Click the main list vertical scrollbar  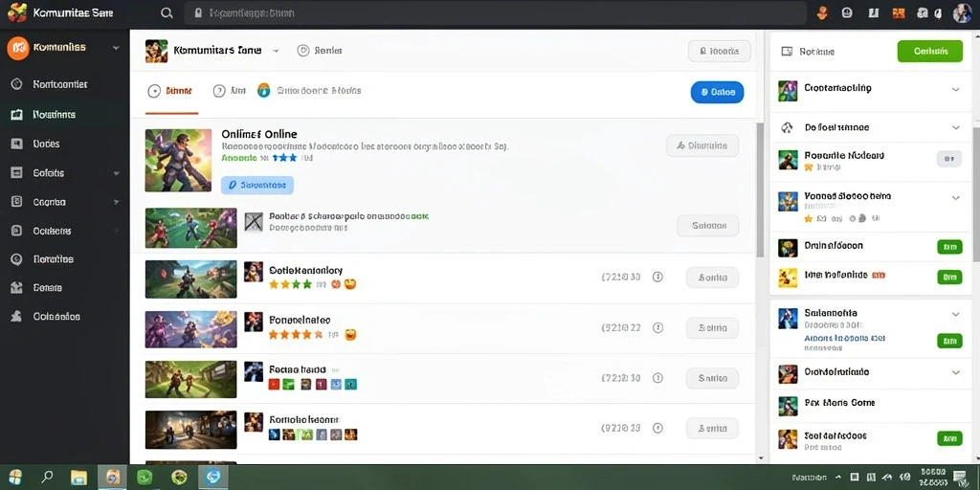760,189
